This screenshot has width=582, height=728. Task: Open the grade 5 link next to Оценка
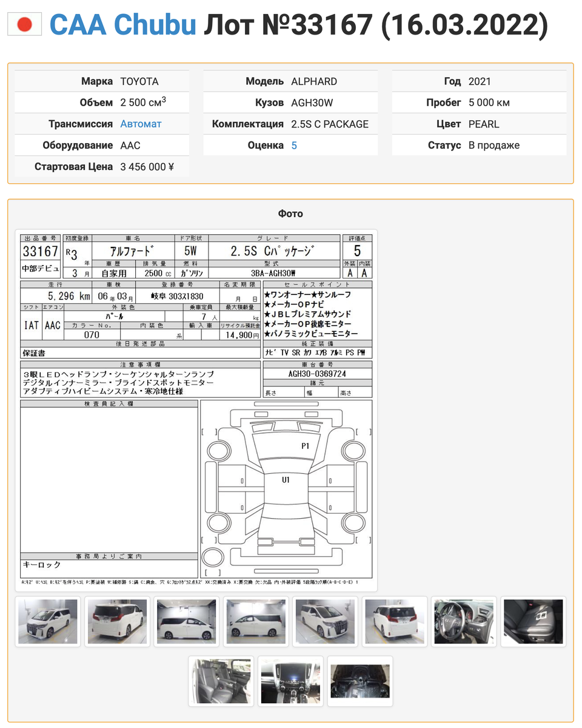[294, 145]
